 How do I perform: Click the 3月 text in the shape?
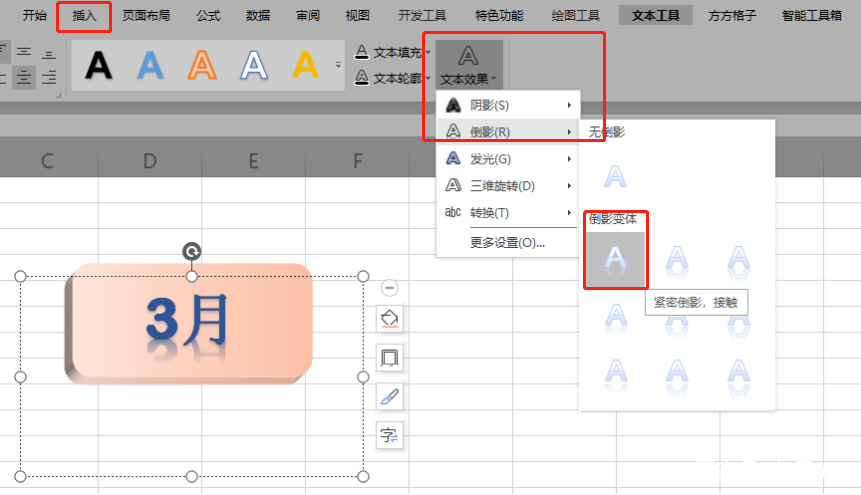[x=187, y=320]
